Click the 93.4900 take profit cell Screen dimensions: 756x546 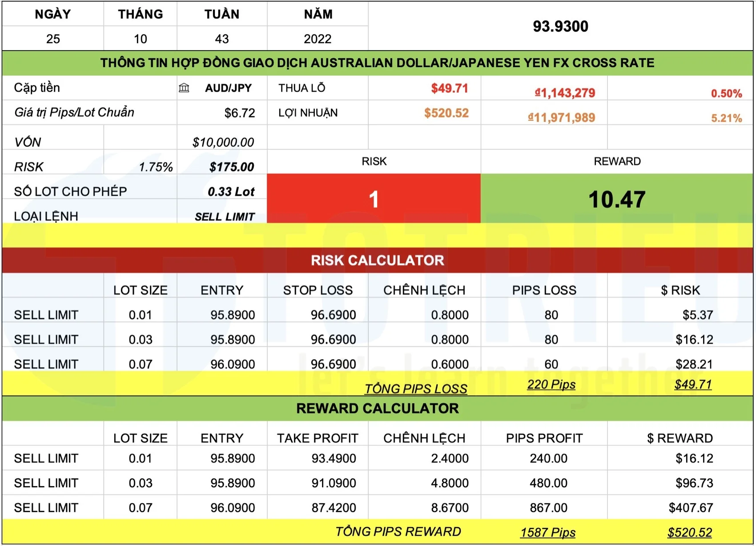(x=334, y=458)
